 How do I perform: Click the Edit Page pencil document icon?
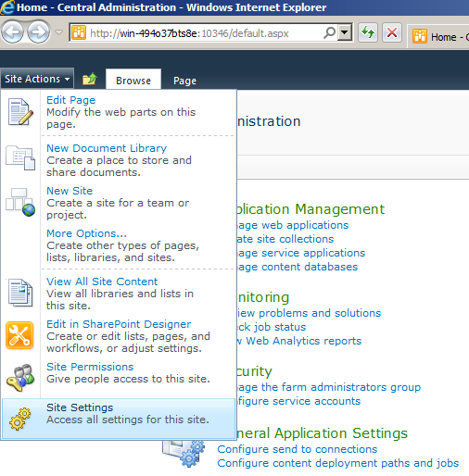[x=20, y=112]
